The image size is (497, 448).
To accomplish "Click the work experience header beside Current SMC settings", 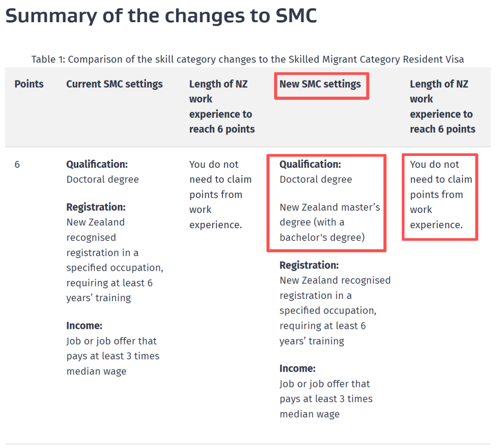I will pyautogui.click(x=222, y=107).
